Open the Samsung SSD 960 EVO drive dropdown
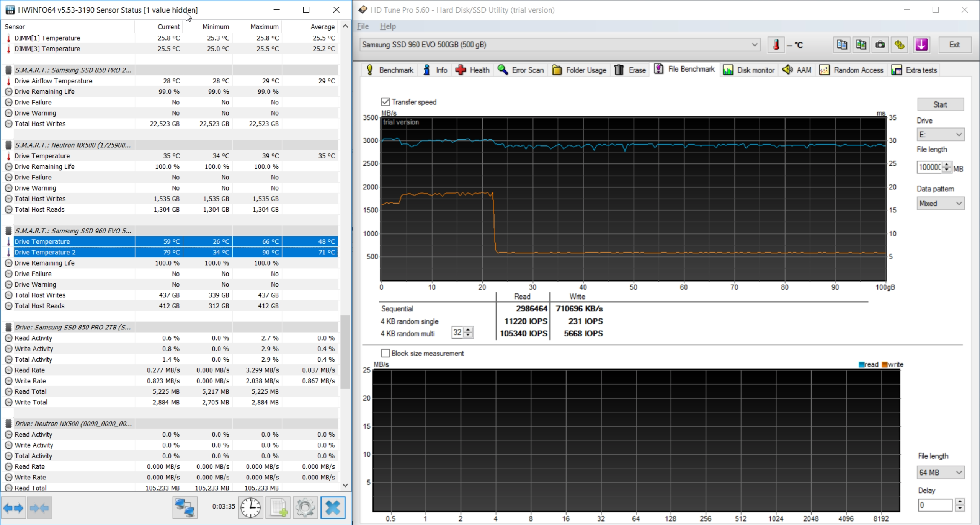This screenshot has width=980, height=525. point(560,45)
